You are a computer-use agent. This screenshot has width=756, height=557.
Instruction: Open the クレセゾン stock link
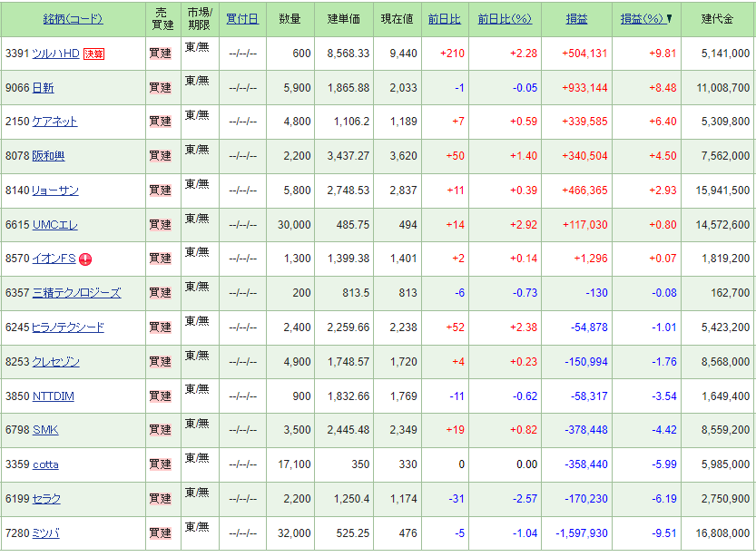pos(55,361)
